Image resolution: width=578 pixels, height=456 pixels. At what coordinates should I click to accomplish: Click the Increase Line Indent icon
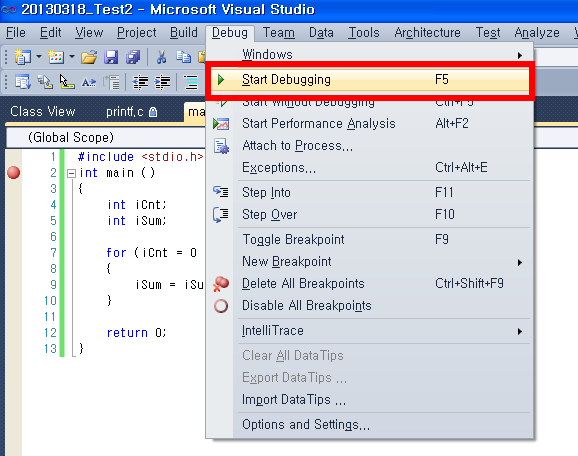163,82
